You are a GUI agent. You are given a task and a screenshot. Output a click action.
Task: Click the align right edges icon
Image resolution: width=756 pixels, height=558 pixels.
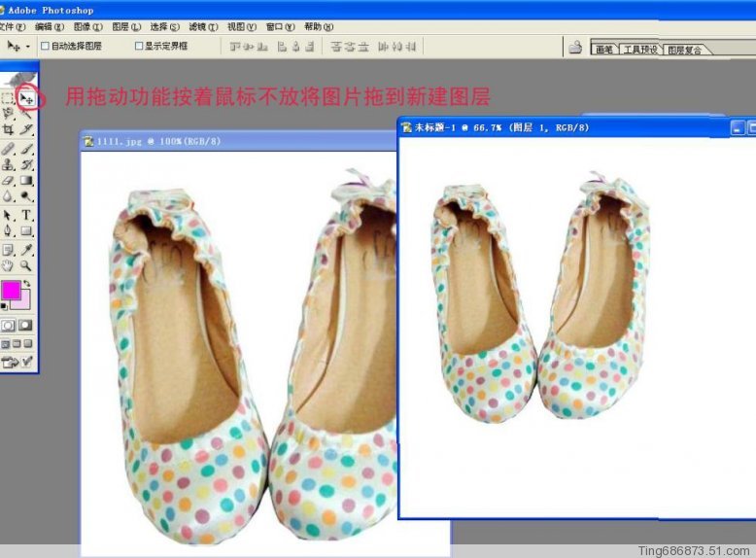click(x=310, y=47)
